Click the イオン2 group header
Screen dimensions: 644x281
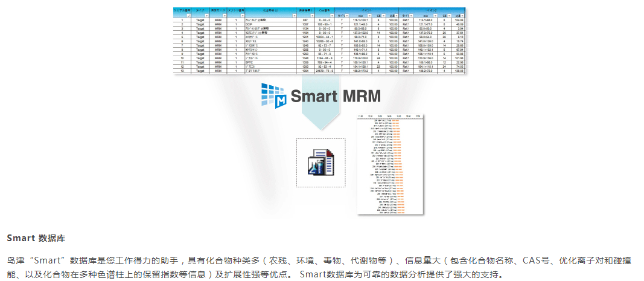[432, 10]
